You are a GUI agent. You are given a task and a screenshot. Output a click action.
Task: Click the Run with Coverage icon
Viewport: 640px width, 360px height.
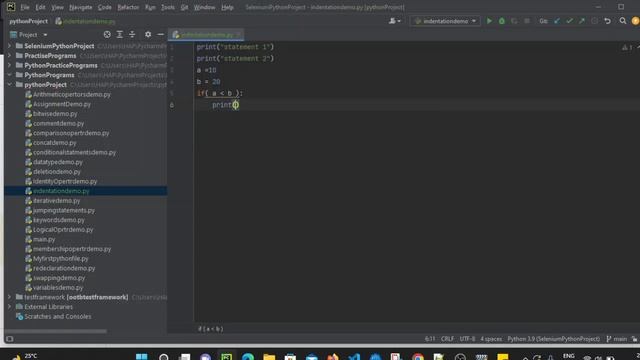coord(514,21)
